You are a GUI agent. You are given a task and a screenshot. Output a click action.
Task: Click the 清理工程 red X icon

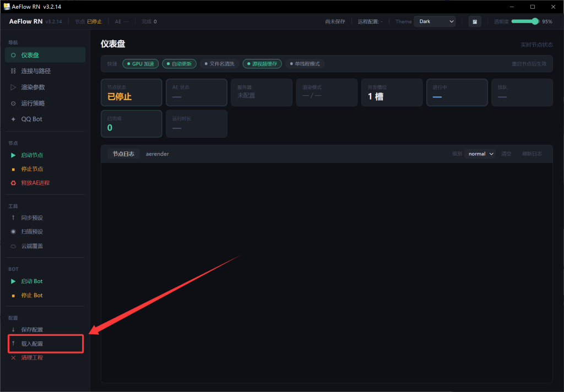click(x=13, y=358)
